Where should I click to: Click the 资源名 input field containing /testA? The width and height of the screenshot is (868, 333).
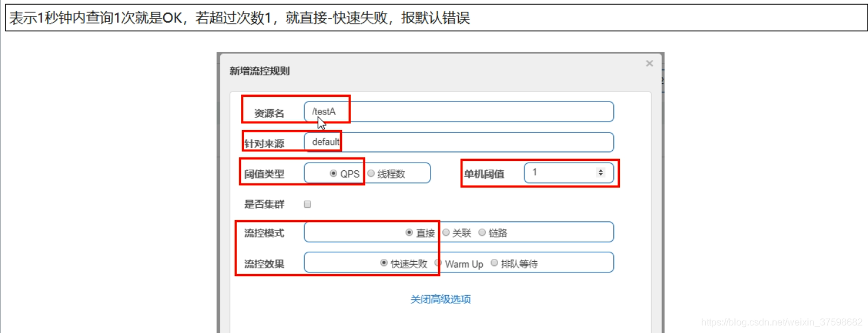(x=458, y=112)
